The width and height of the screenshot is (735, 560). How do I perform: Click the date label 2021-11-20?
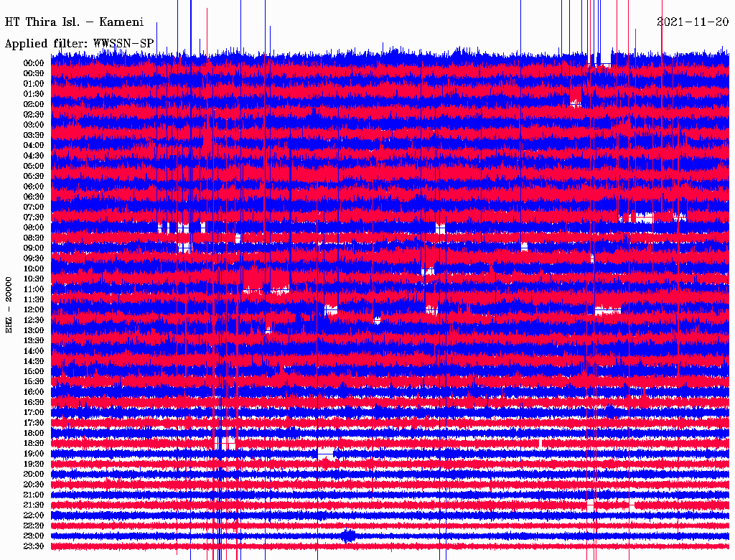tap(693, 22)
